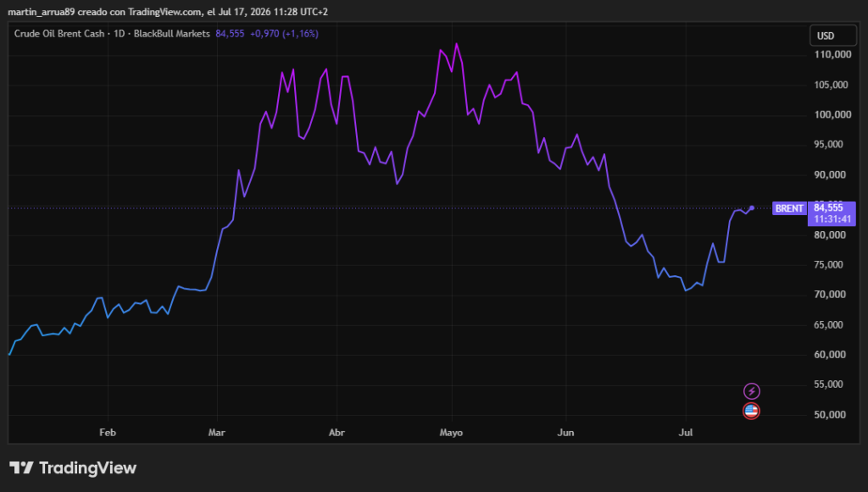The image size is (868, 492).
Task: Click the Jul label on time axis
Action: (685, 432)
